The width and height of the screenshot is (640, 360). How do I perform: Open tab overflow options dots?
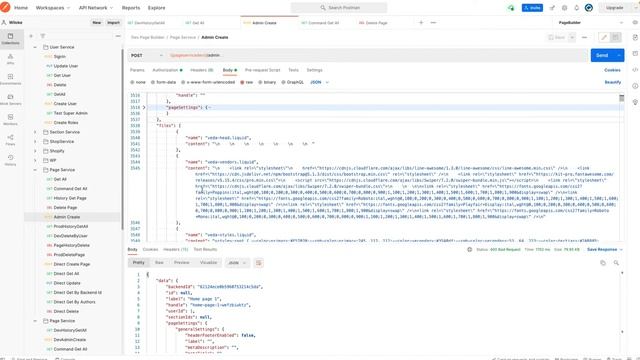pos(433,23)
